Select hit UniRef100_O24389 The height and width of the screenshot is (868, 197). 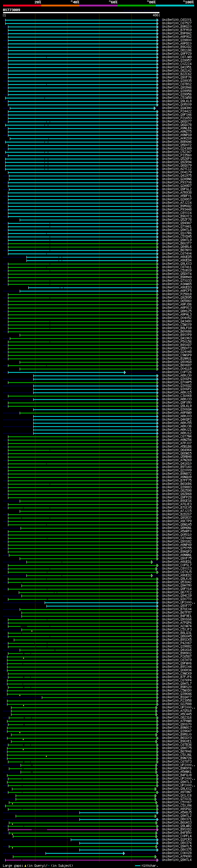pos(176,149)
